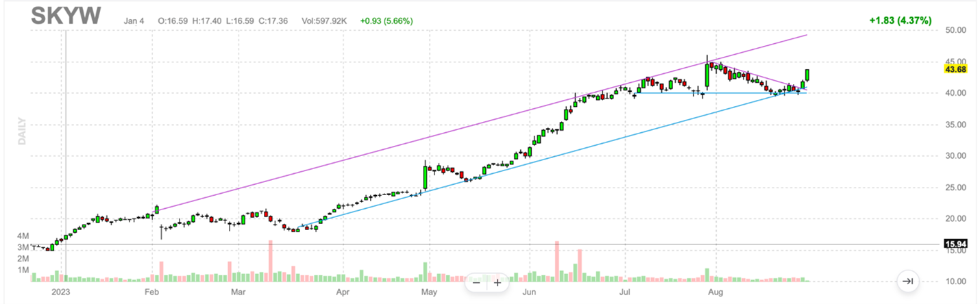
Task: Click the tallest pink volume bar in June
Action: (x=557, y=260)
